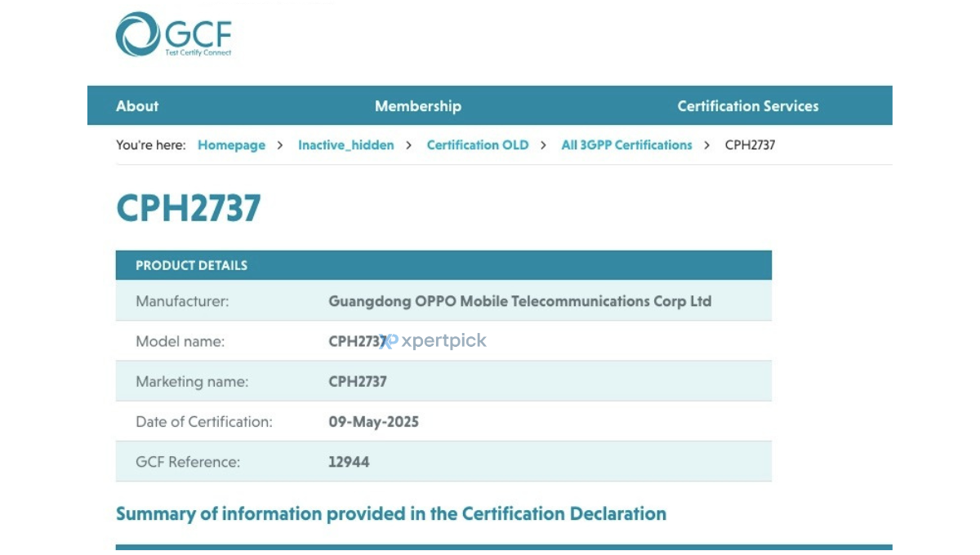Click the Manufacturer label
The image size is (980, 555).
pyautogui.click(x=182, y=301)
